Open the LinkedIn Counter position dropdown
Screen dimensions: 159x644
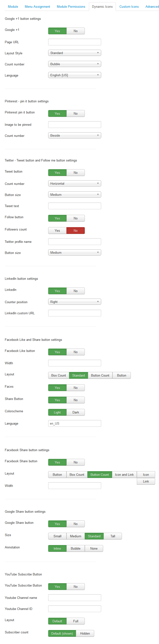74,302
